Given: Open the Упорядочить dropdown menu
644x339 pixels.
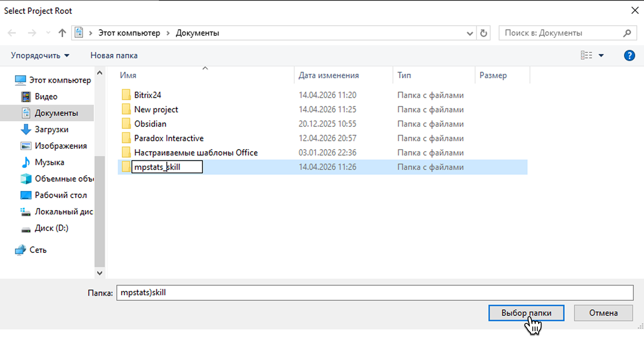Looking at the screenshot, I should 40,55.
